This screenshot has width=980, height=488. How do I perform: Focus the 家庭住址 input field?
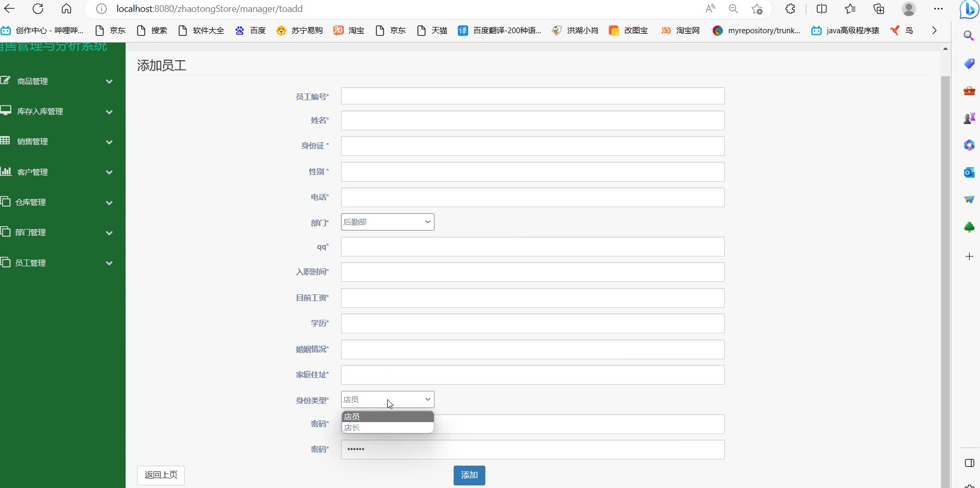coord(533,375)
